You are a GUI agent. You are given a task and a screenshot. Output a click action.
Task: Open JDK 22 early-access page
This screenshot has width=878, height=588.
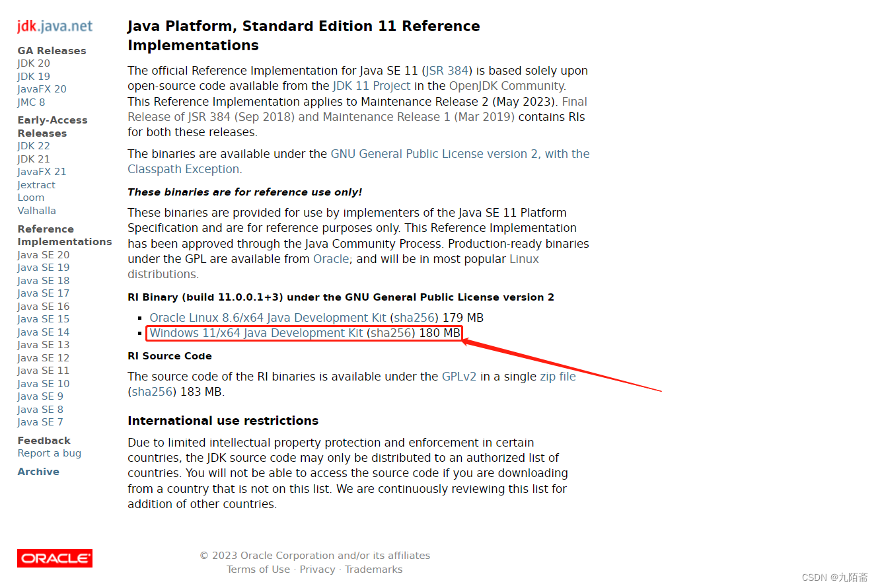click(34, 146)
